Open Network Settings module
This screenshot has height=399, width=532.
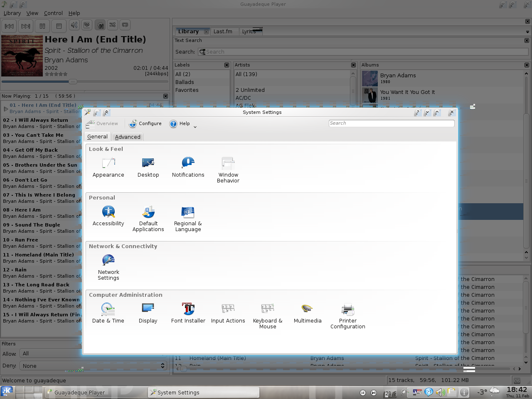[x=108, y=267]
